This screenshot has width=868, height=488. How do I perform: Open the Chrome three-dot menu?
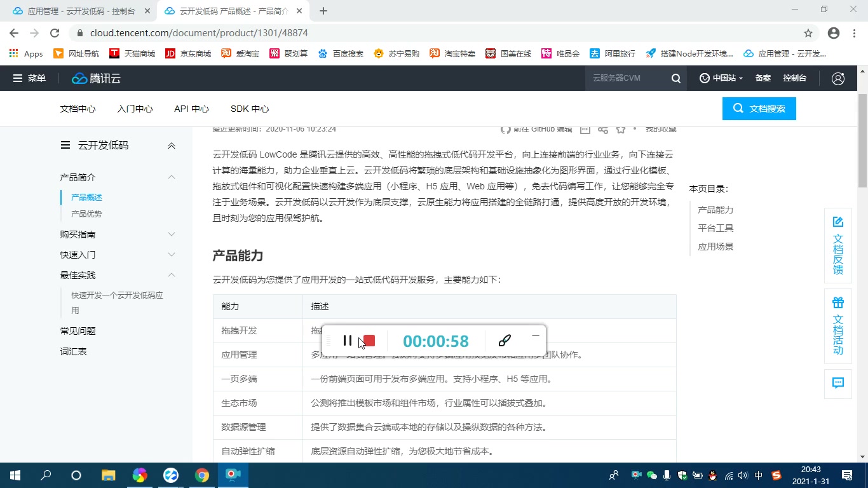[854, 33]
